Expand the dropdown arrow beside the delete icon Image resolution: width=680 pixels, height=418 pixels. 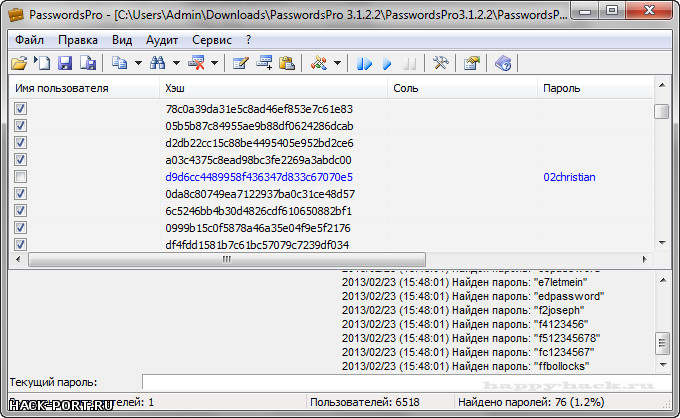click(x=215, y=63)
